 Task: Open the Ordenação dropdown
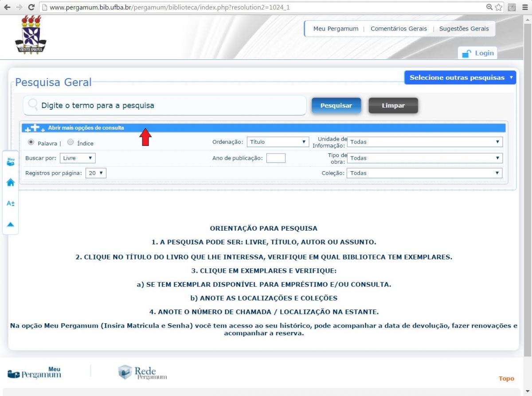278,142
